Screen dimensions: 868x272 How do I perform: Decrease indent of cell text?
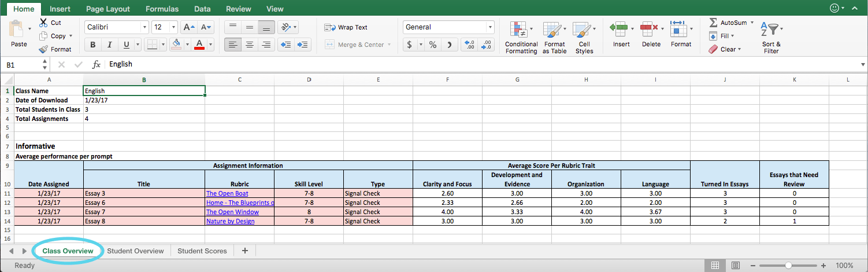[286, 45]
